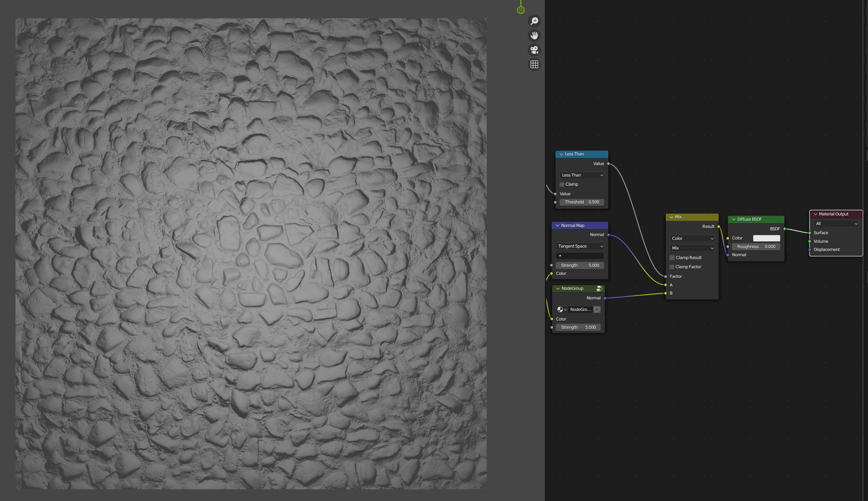
Task: Collapse the NodeGroup node
Action: (557, 288)
